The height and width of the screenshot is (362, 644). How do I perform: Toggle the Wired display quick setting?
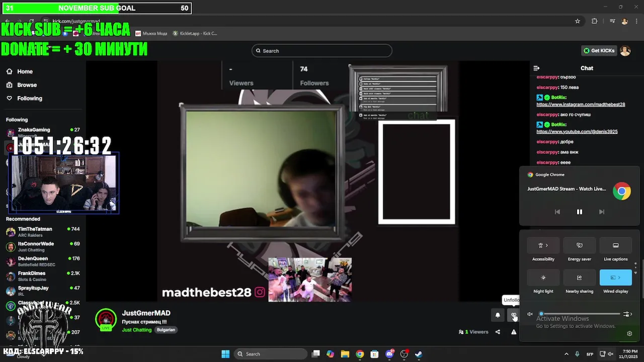615,278
